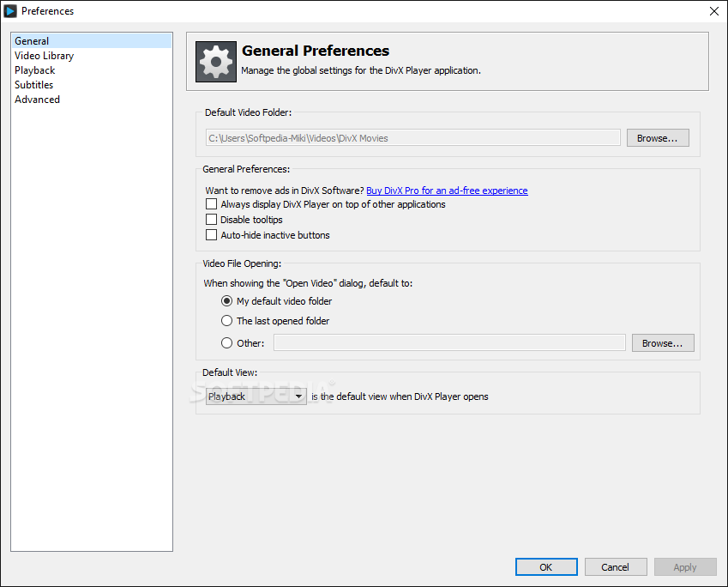Screen dimensions: 728x587
Task: Select the General category
Action: point(92,41)
